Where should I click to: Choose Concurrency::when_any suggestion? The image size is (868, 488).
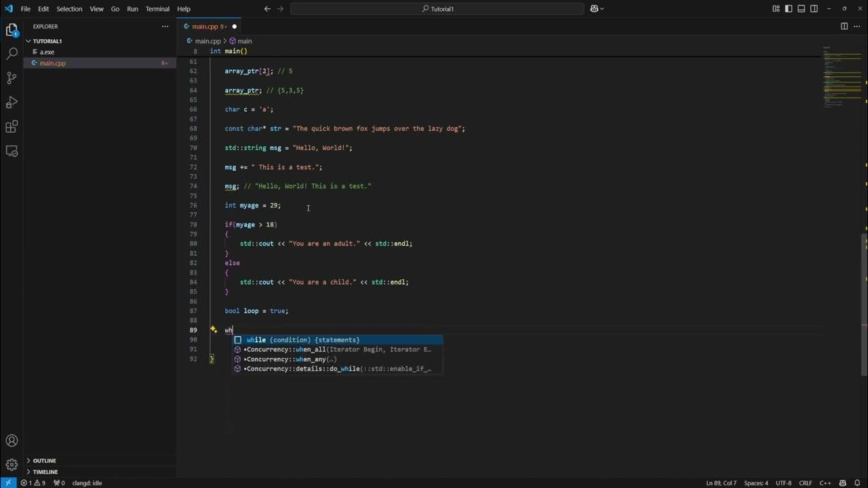(338, 359)
